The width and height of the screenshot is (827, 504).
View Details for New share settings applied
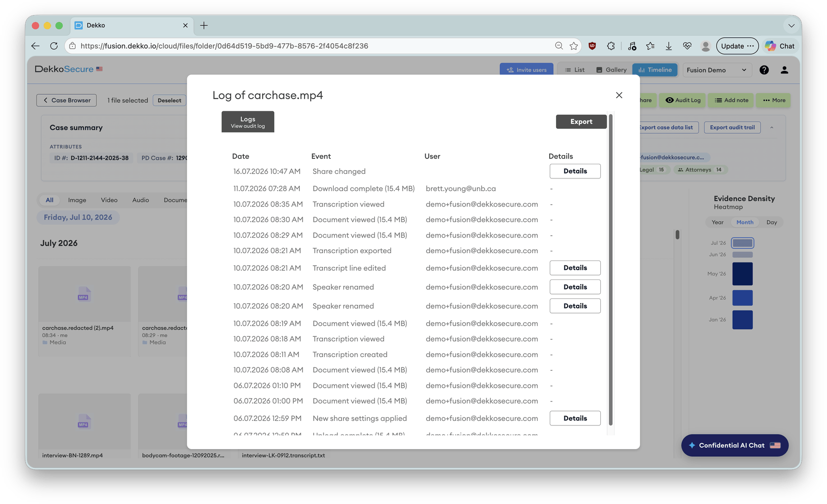[575, 418]
